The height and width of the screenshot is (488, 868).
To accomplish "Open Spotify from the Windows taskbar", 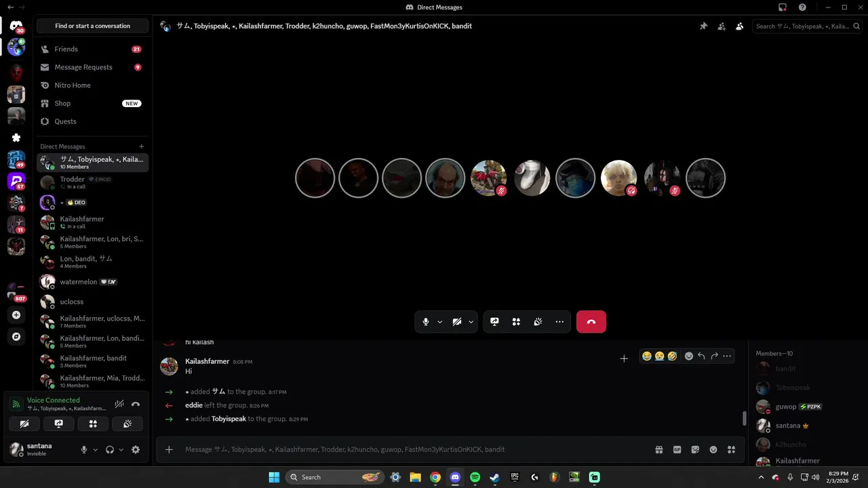I will coord(475,477).
